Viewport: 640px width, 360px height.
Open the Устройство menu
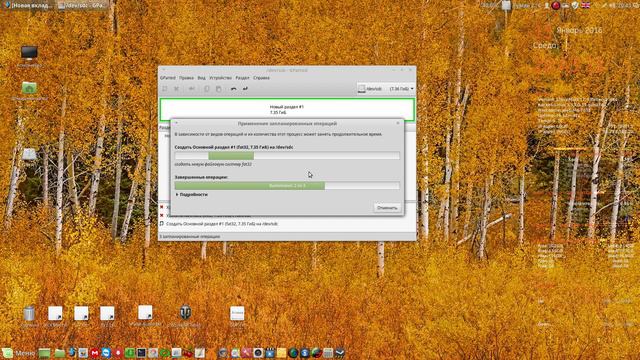tap(220, 78)
